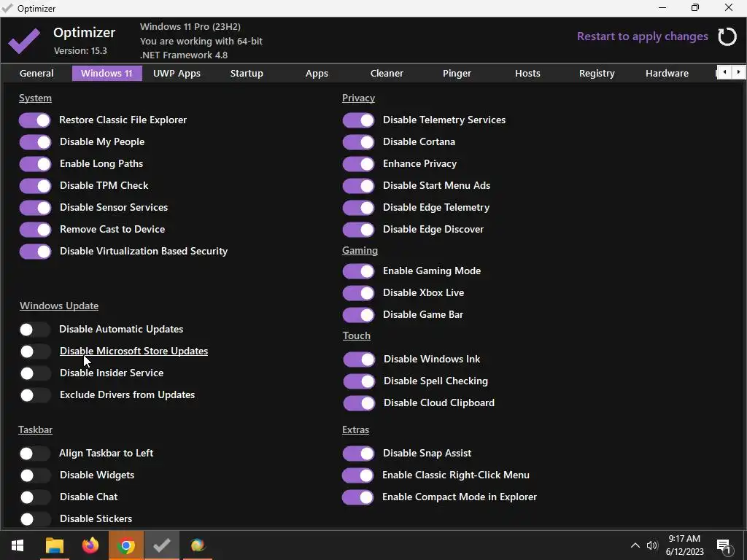Turn on Exclude Drivers from Updates
The height and width of the screenshot is (560, 747).
tap(35, 395)
